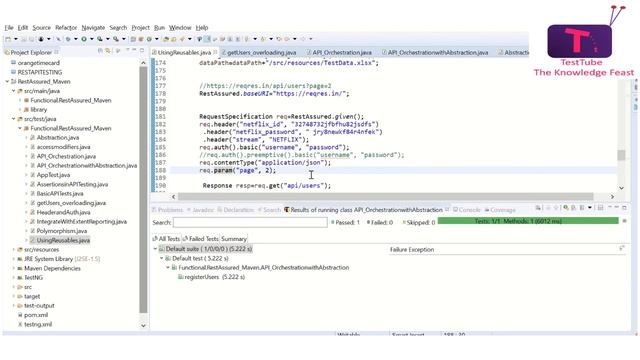This screenshot has width=640, height=360.
Task: Click the green Run button in toolbar
Action: click(x=84, y=39)
